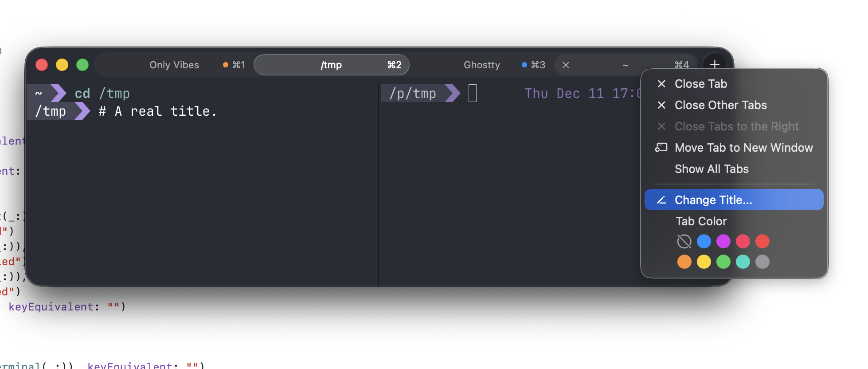This screenshot has width=868, height=369.
Task: Click the X icon beside Close Tab
Action: (661, 84)
